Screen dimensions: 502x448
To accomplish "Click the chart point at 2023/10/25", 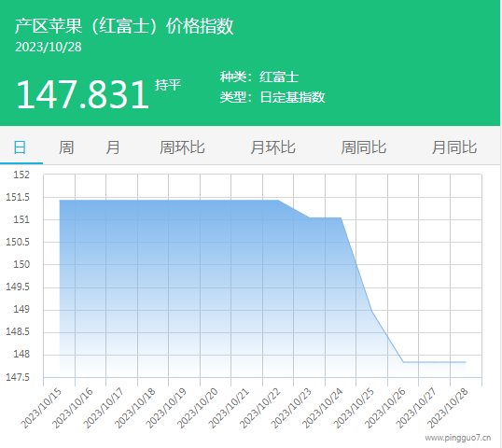I will 372,311.
